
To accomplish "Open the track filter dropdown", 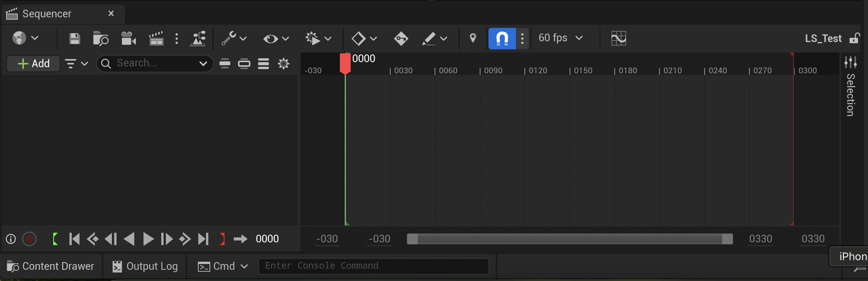I will tap(76, 63).
